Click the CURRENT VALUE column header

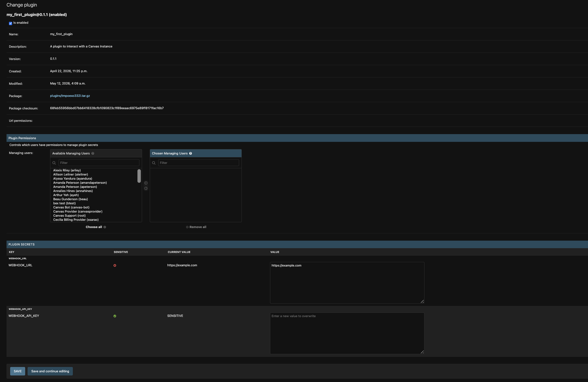[179, 252]
